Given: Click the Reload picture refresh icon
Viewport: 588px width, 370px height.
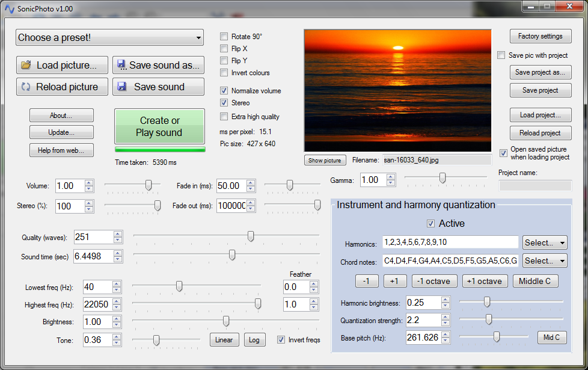Looking at the screenshot, I should (x=26, y=87).
